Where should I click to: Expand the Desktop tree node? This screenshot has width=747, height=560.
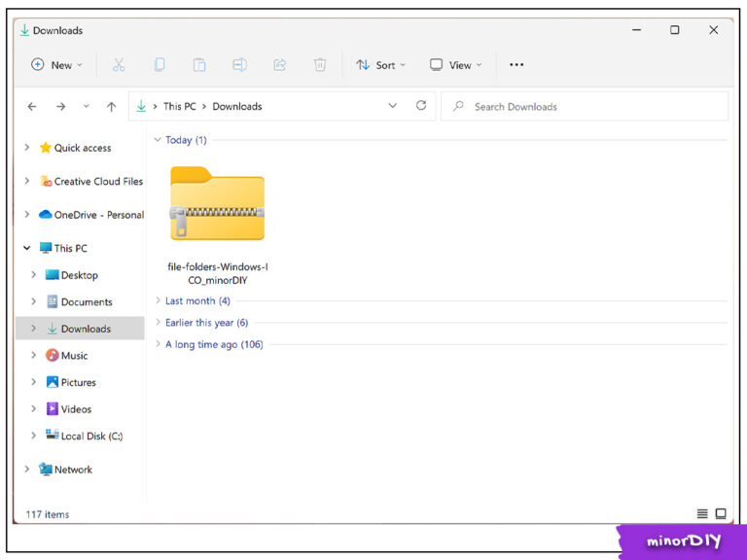[33, 275]
